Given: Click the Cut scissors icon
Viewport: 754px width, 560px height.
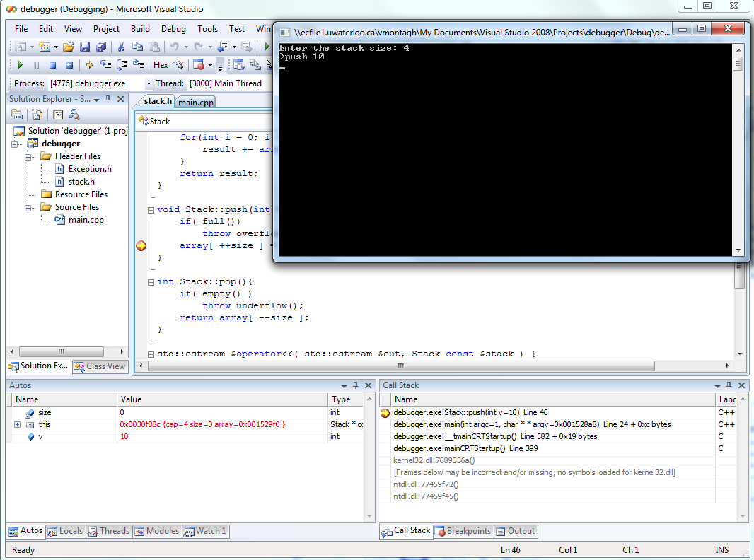Looking at the screenshot, I should 121,47.
